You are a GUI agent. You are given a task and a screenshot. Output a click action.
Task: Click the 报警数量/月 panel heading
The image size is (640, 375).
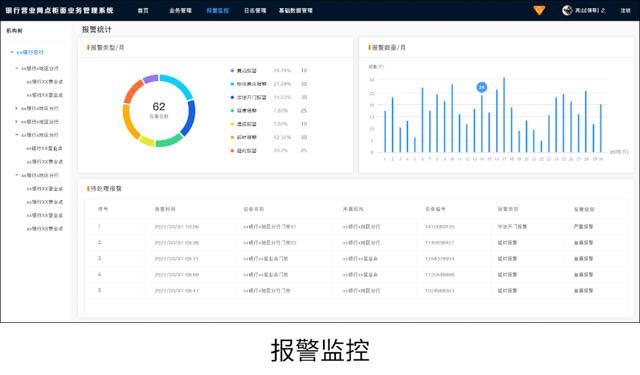click(389, 48)
